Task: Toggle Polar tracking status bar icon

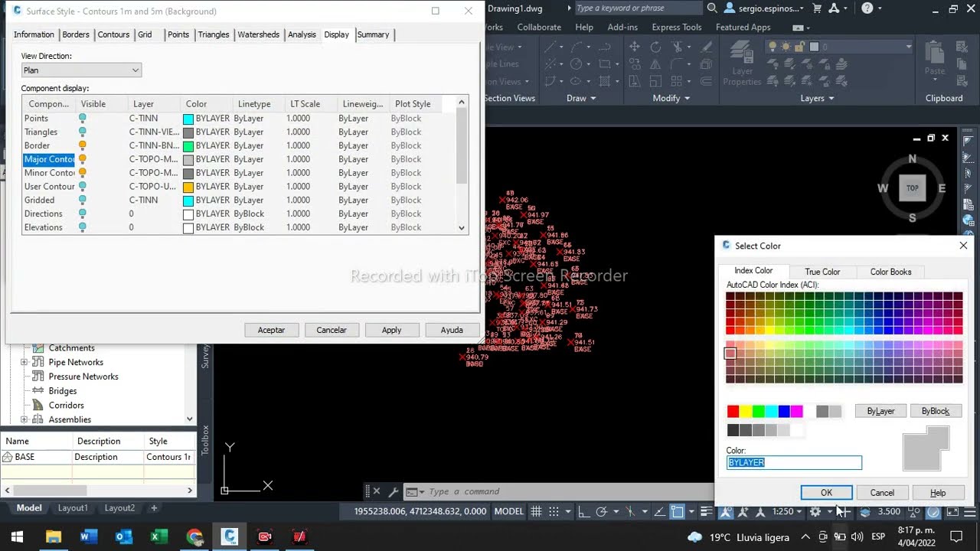Action: click(x=602, y=511)
